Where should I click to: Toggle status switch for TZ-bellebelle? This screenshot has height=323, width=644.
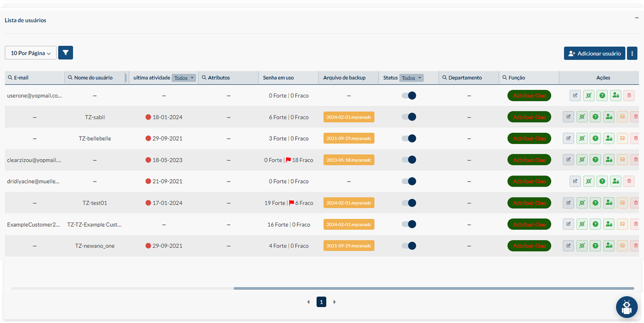click(x=409, y=138)
